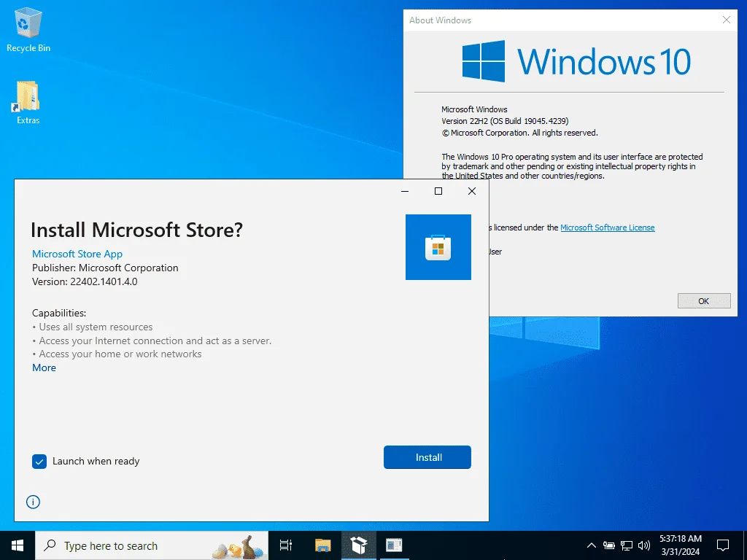Click Access your Internet connection capability text
Viewport: 747px width, 560px height.
[155, 341]
